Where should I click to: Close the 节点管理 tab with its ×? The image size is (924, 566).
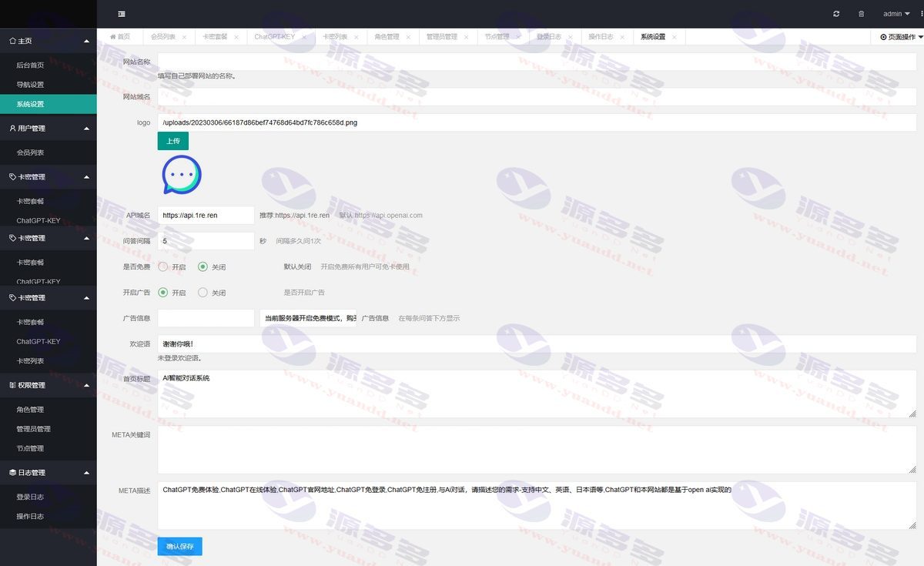pos(518,37)
